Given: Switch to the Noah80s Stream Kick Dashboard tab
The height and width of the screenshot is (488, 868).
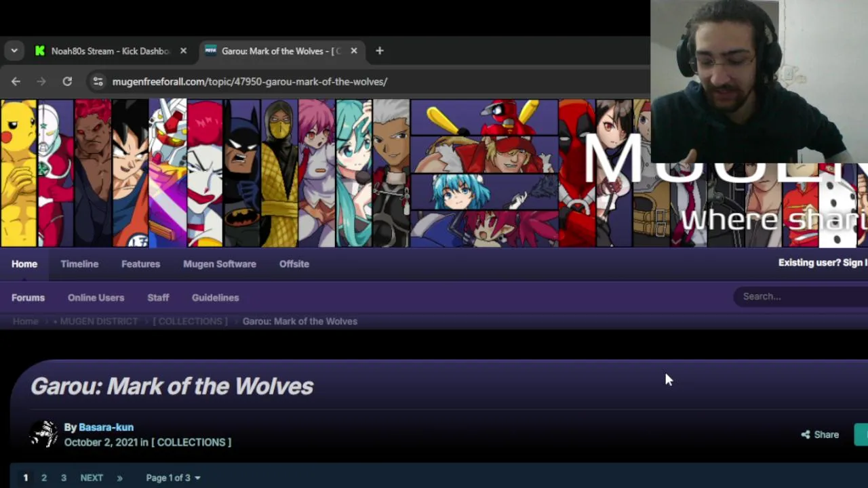Looking at the screenshot, I should [x=111, y=51].
